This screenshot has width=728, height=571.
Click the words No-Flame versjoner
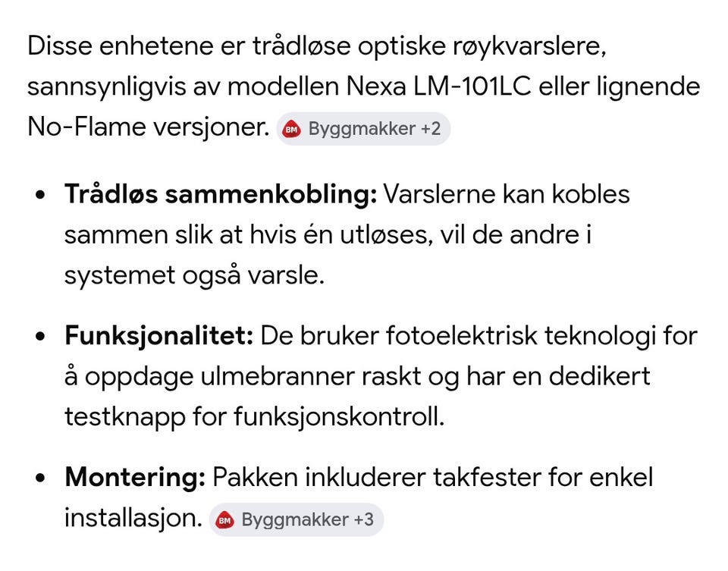click(149, 127)
